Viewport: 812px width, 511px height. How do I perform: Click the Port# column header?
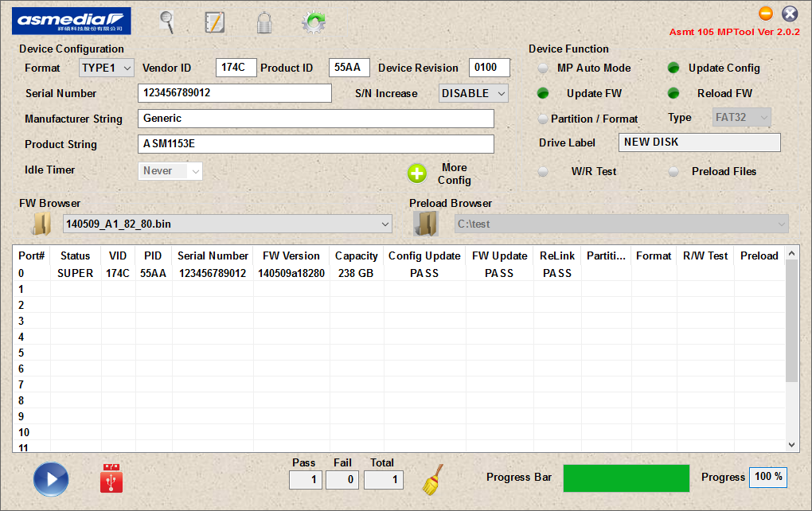(32, 255)
